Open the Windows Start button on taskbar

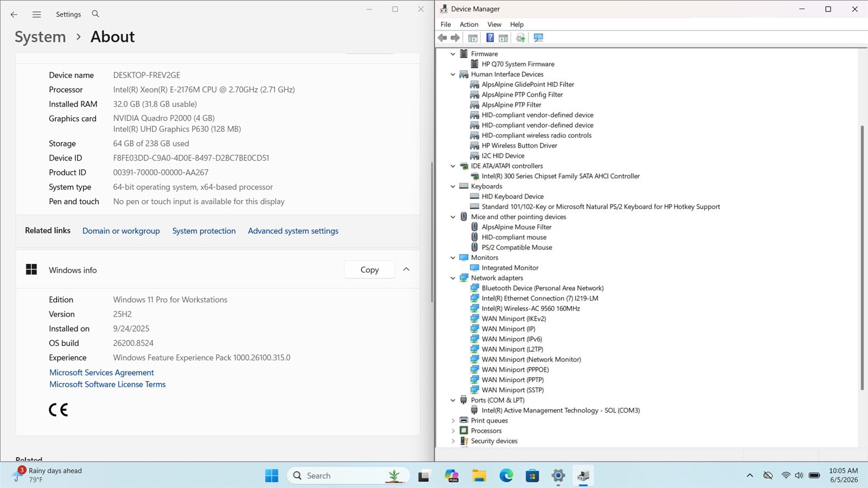coord(272,476)
